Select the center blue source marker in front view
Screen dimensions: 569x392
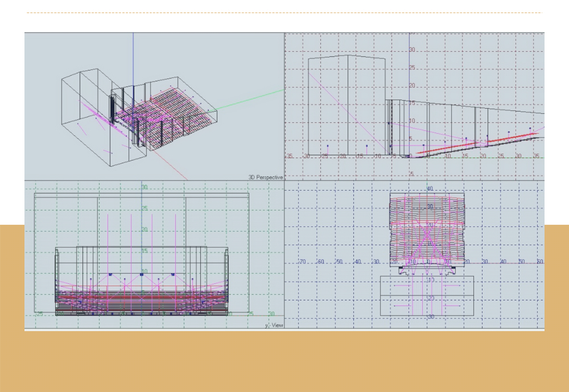[x=141, y=274]
